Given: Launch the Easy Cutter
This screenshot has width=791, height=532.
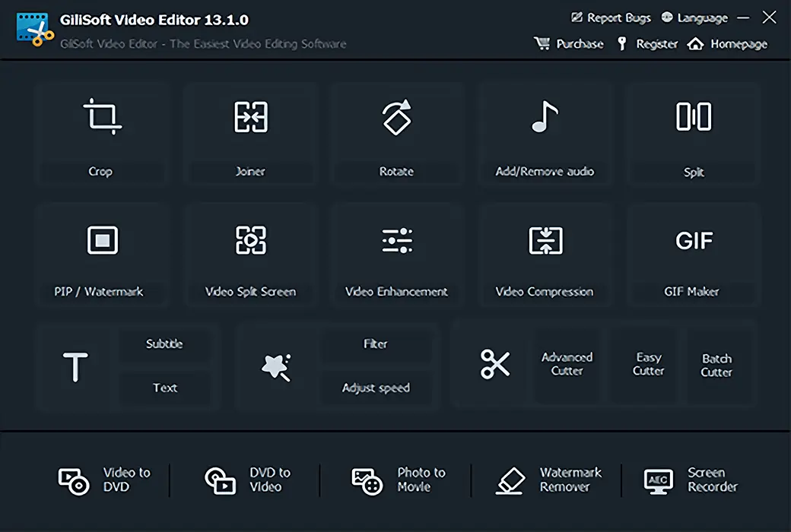Looking at the screenshot, I should click(648, 364).
